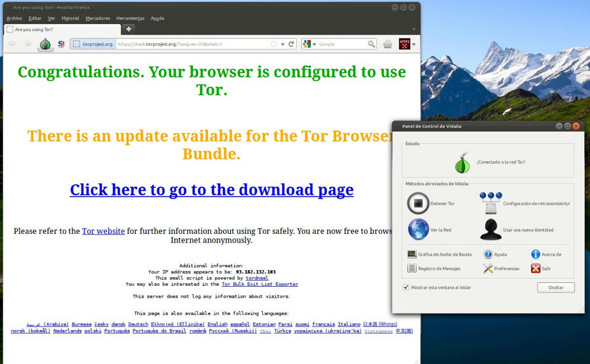Follow the download page link

pos(211,189)
